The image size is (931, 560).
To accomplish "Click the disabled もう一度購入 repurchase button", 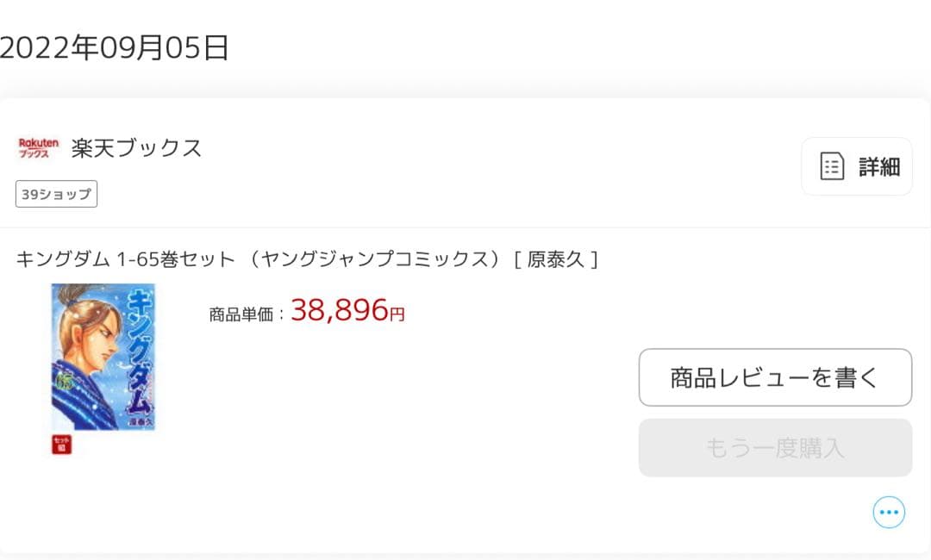I will click(774, 447).
